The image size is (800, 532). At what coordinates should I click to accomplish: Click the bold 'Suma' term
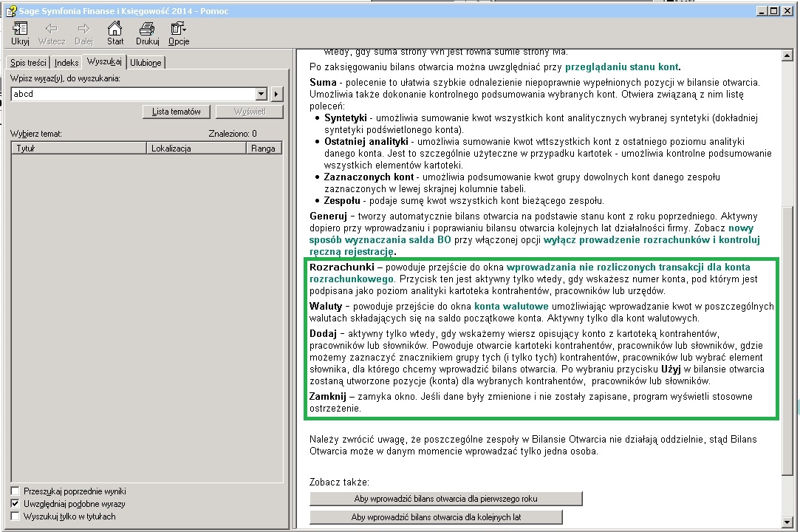click(323, 82)
